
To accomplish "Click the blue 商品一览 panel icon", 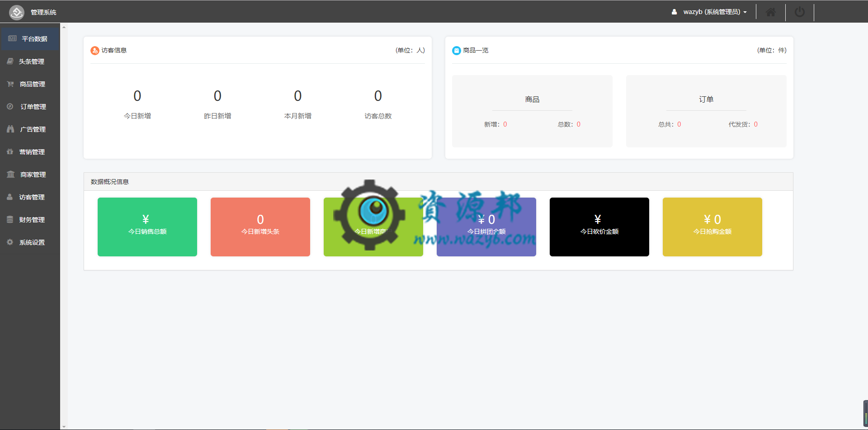I will (457, 51).
